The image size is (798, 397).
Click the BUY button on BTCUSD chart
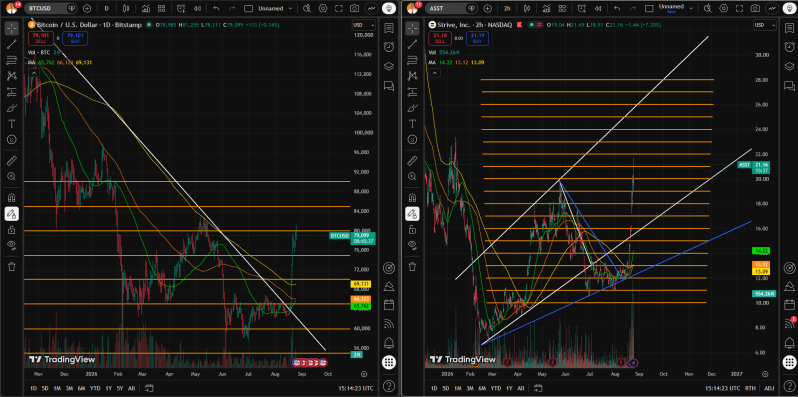[x=75, y=38]
